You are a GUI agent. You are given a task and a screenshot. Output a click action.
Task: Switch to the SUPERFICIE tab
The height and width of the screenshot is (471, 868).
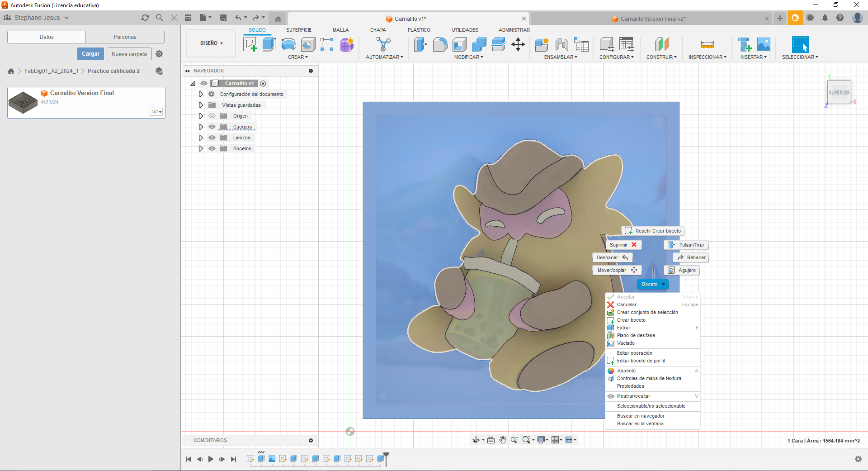tap(299, 30)
